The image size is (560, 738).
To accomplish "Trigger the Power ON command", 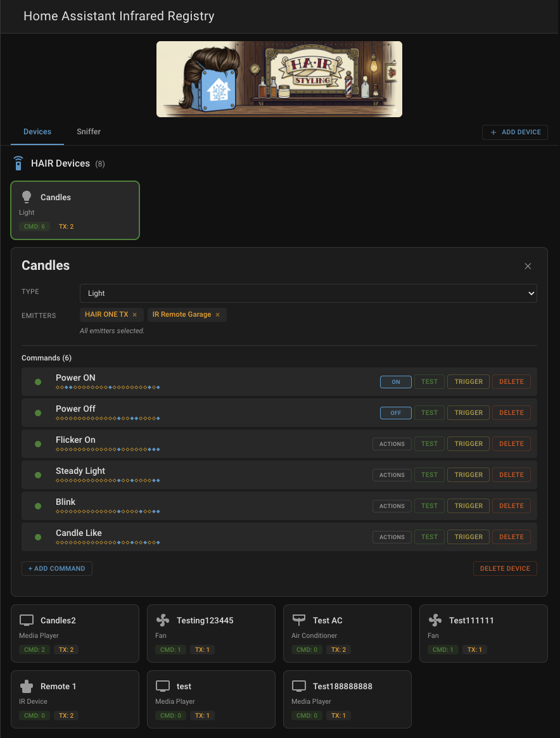I will (x=468, y=382).
